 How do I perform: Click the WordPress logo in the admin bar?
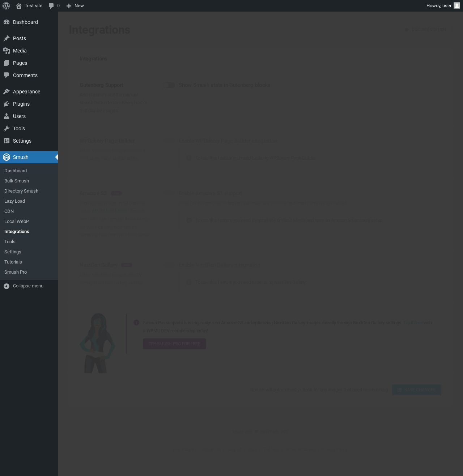coord(6,6)
